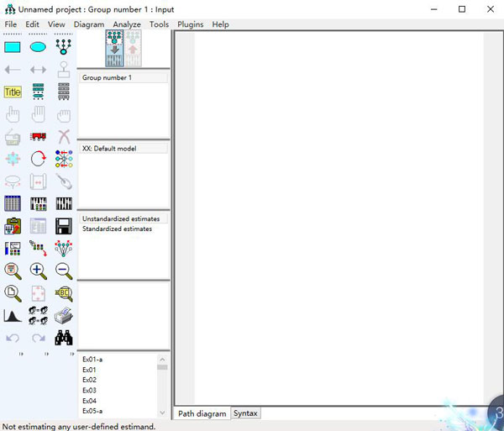
Task: Select the draw unobserved variables ellipse tool
Action: click(x=38, y=47)
